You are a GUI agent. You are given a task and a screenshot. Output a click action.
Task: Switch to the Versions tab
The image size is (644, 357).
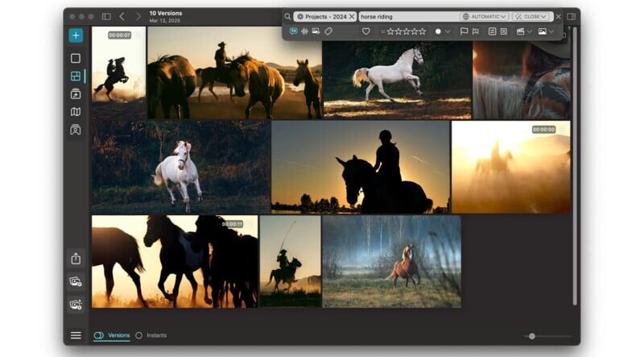112,335
